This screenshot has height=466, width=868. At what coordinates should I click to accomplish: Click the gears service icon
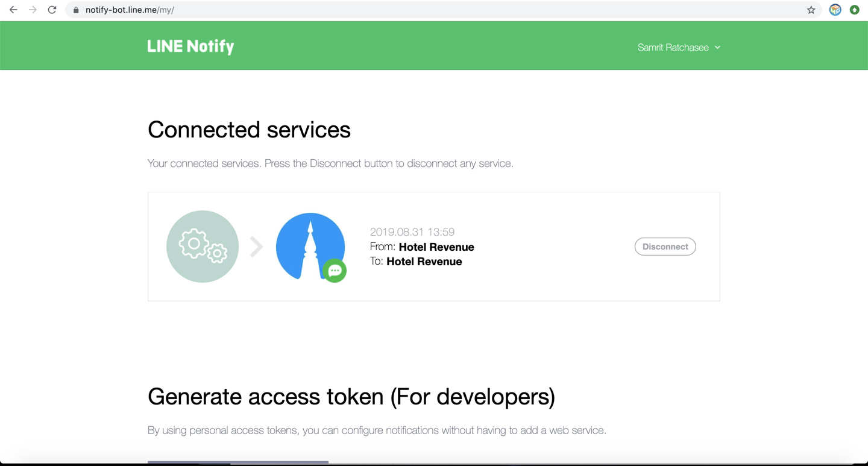click(203, 247)
